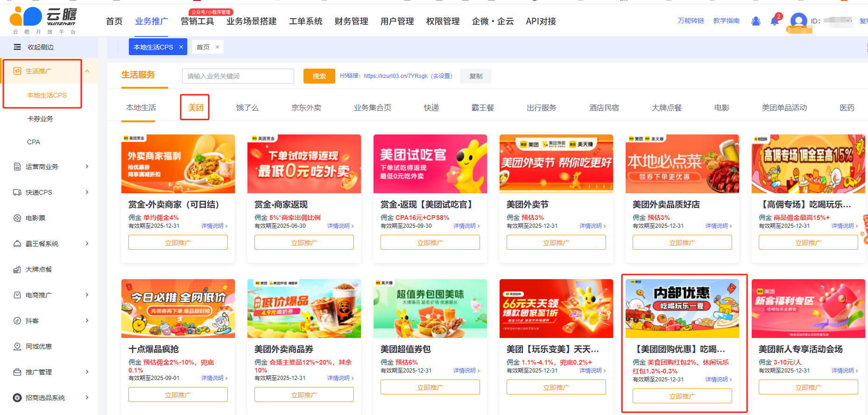Open the H5 link kzurl03.cn URL
The image size is (868, 415).
(395, 76)
